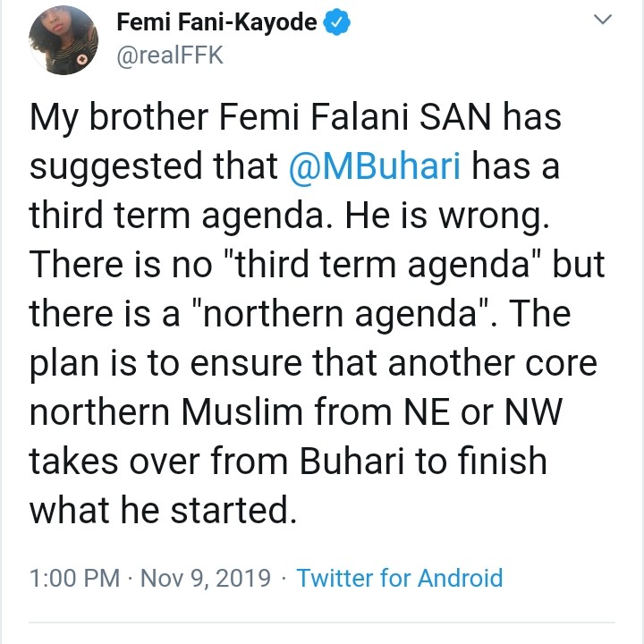
Task: Click the 1:00 PM timestamp
Action: [x=75, y=578]
